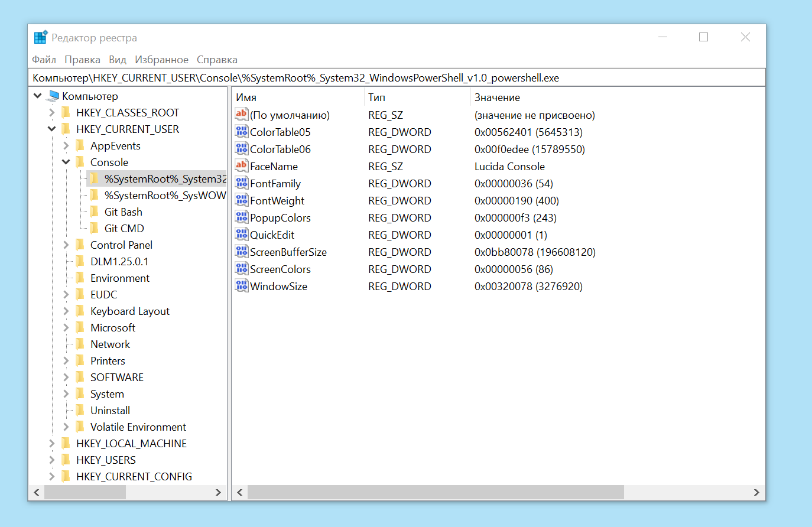Click the DWORD icon of QuickEdit
The width and height of the screenshot is (812, 527).
[242, 235]
